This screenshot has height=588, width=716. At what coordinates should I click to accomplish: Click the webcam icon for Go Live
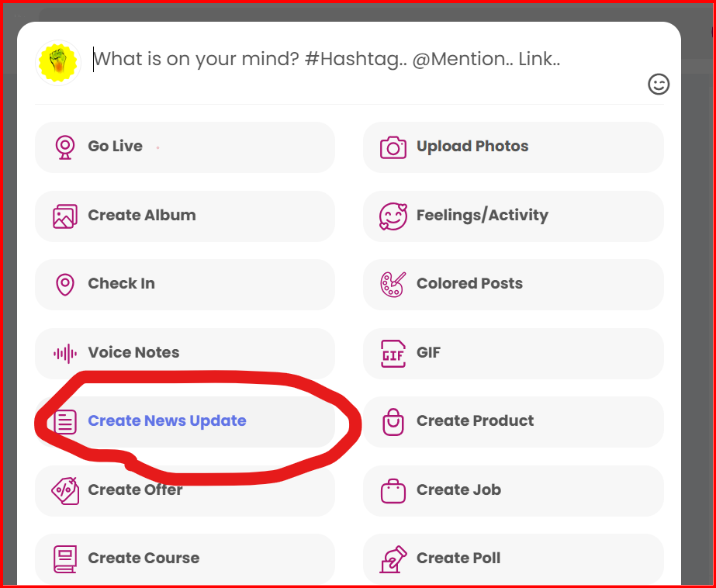(x=65, y=147)
